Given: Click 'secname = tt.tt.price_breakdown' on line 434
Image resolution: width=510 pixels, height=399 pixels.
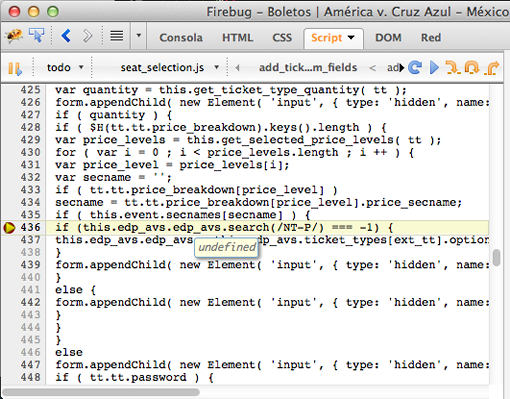Looking at the screenshot, I should pos(162,203).
